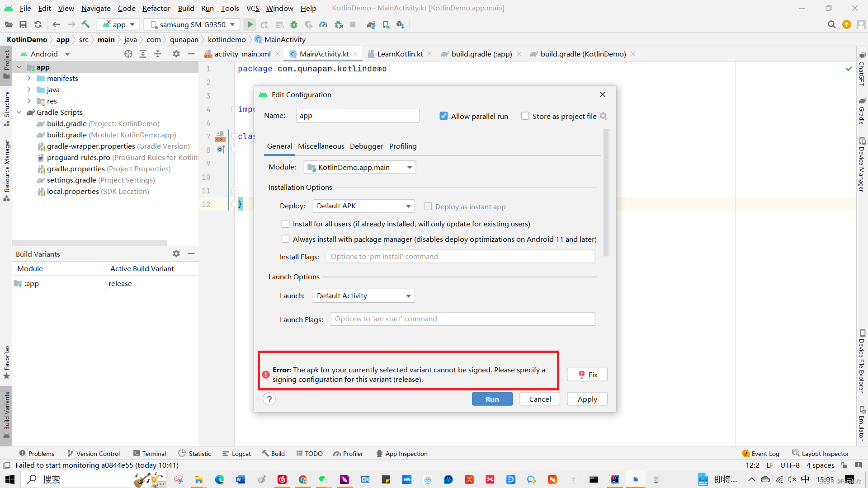Check Install for all users option
The width and height of the screenshot is (868, 488).
[x=285, y=224]
